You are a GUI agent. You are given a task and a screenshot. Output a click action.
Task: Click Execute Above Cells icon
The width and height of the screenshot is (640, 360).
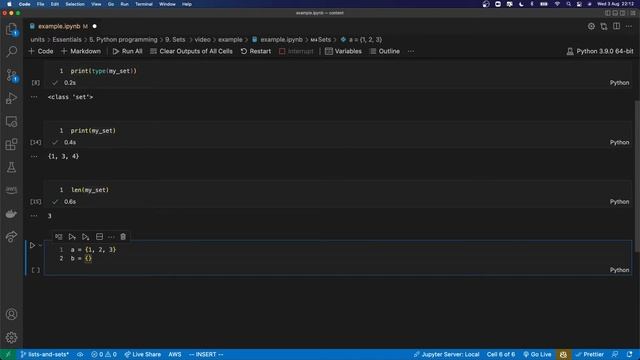click(72, 237)
